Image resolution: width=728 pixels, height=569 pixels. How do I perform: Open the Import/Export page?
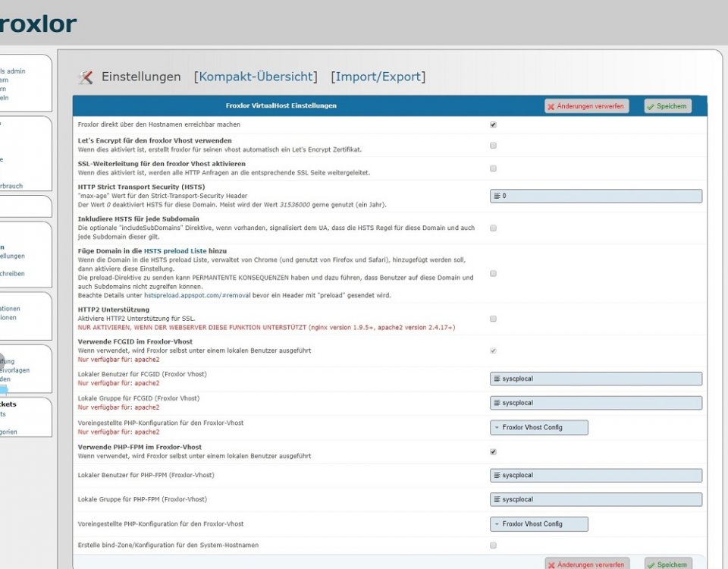378,77
